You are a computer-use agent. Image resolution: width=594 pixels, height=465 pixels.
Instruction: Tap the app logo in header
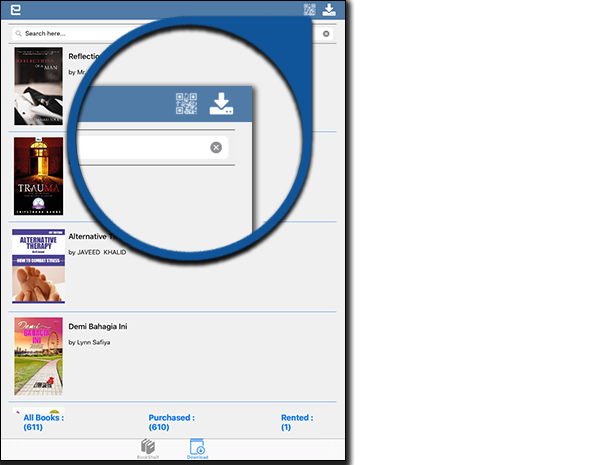16,9
